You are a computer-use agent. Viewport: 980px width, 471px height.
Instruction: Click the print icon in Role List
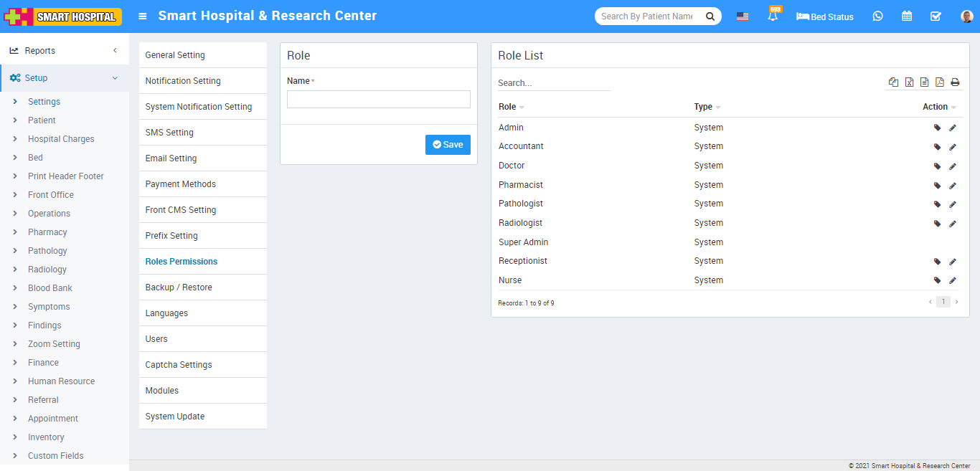coord(955,82)
